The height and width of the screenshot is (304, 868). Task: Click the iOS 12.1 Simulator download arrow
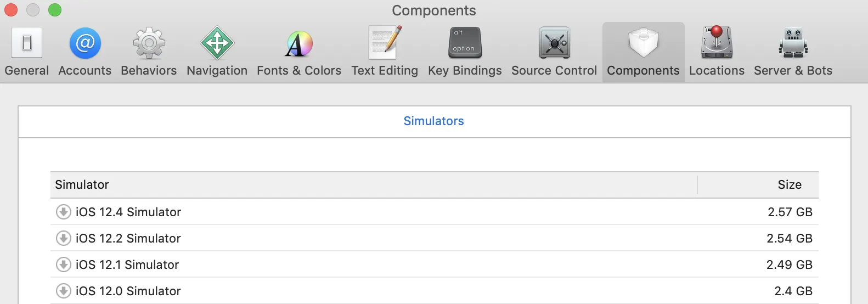point(64,264)
